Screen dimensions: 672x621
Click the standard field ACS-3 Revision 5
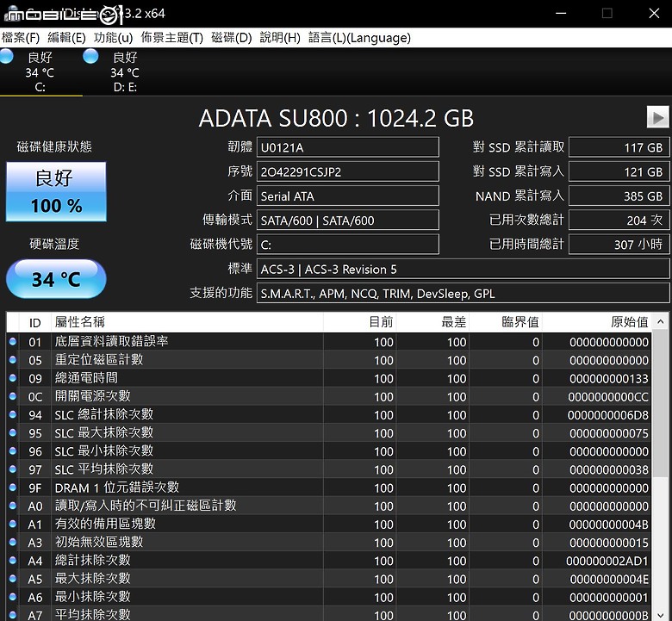tap(463, 269)
